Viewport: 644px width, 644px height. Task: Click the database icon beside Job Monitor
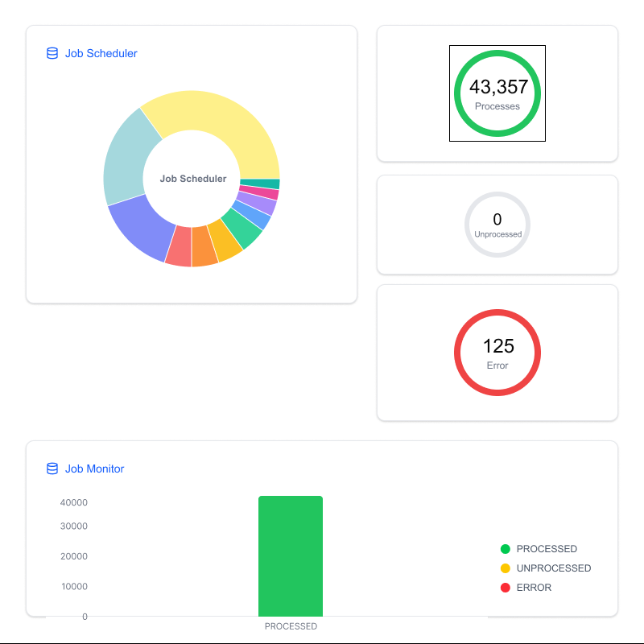[52, 469]
